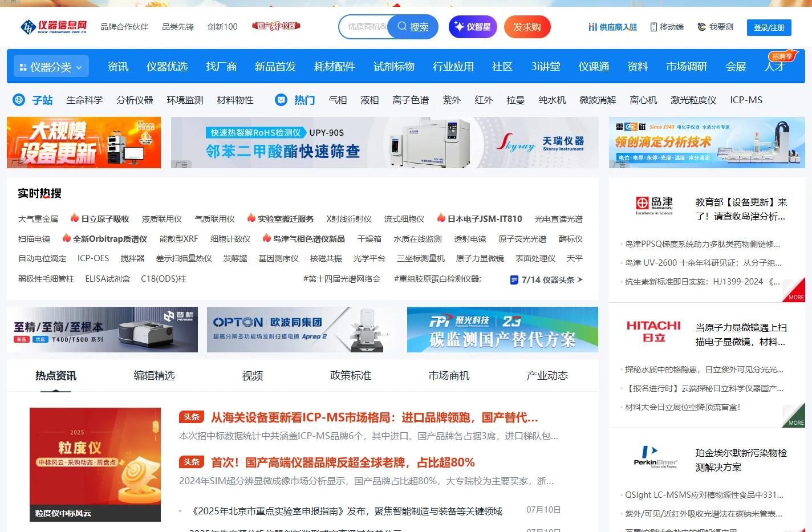Expand the 仪器分类 category dropdown
The height and width of the screenshot is (532, 812).
(51, 67)
